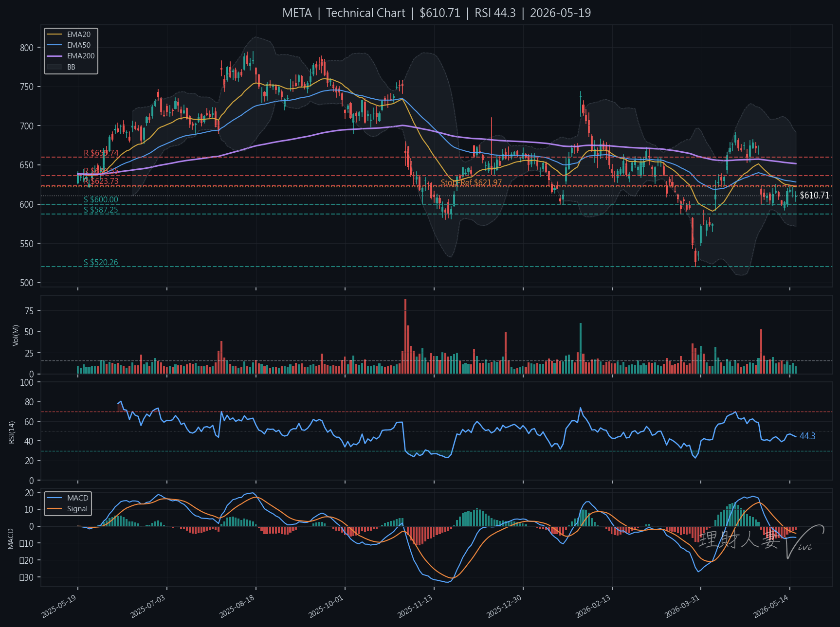
Task: Click the 550 price axis label
Action: point(27,244)
